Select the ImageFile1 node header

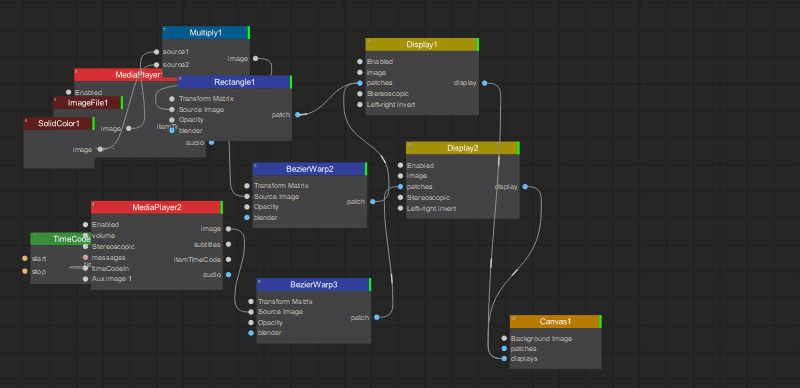click(x=88, y=103)
